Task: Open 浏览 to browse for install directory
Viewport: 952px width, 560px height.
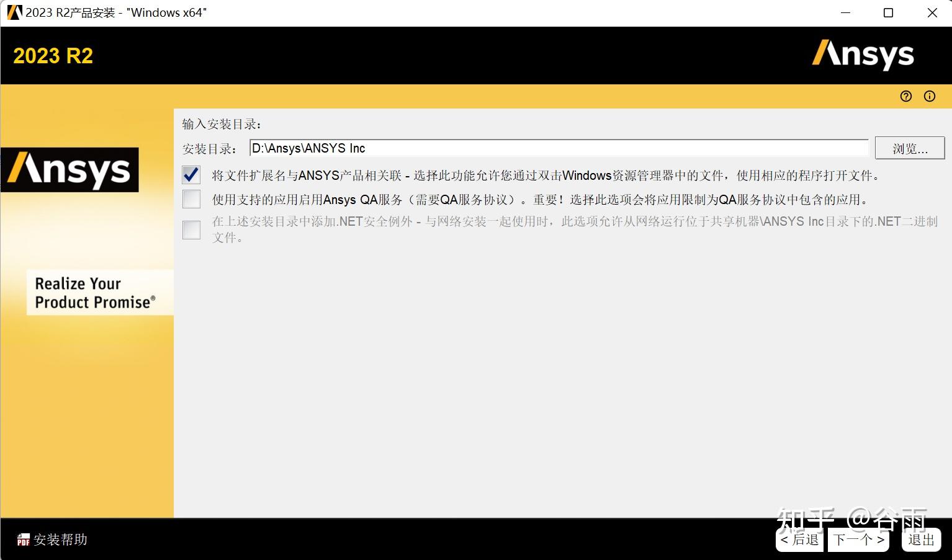Action: (909, 148)
